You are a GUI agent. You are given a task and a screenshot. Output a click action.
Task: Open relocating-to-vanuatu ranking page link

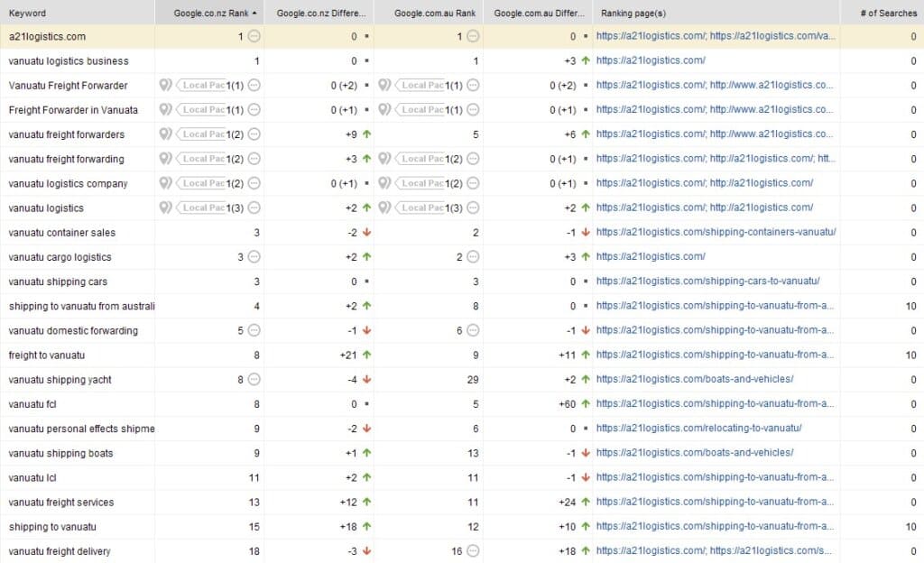(x=699, y=429)
